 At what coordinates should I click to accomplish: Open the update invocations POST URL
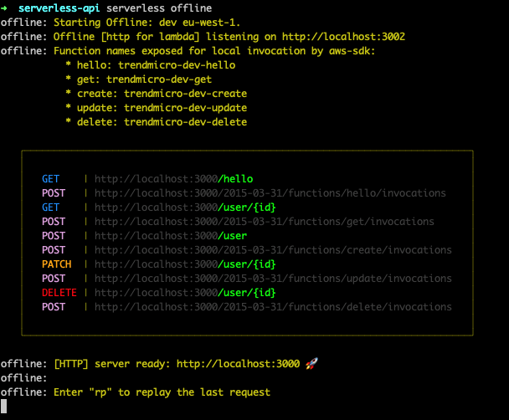click(273, 279)
